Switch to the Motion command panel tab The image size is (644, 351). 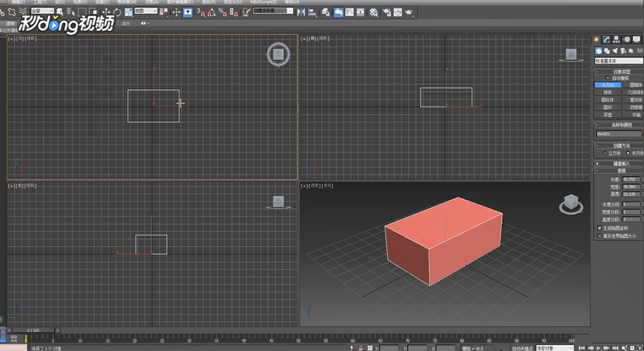click(x=627, y=40)
